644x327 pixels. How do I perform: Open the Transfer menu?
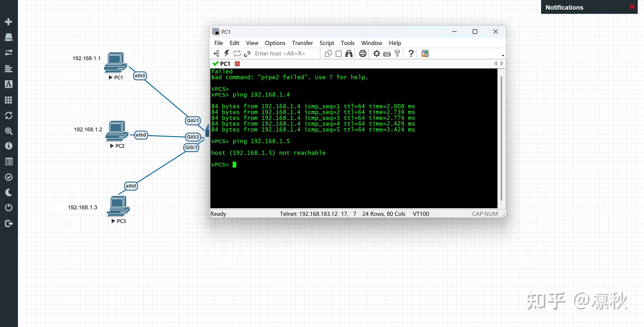pyautogui.click(x=302, y=43)
